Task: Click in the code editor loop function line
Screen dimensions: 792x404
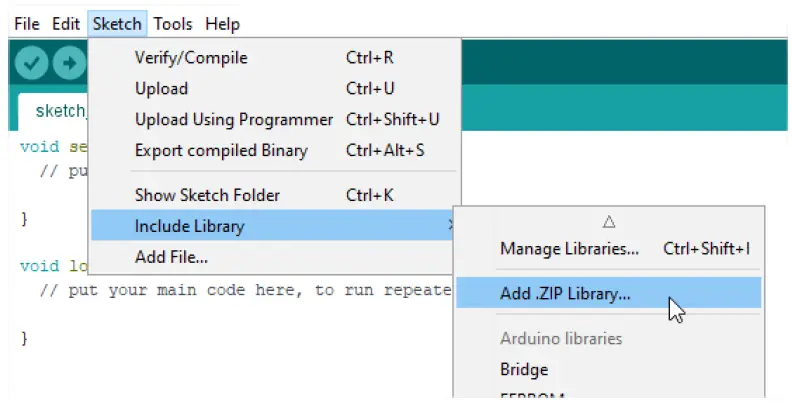Action: [45, 267]
